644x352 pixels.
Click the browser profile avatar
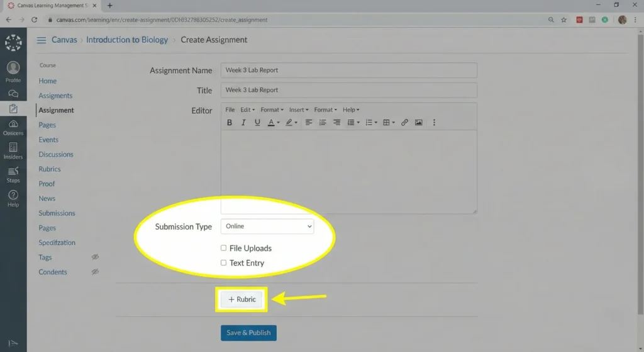[x=622, y=20]
